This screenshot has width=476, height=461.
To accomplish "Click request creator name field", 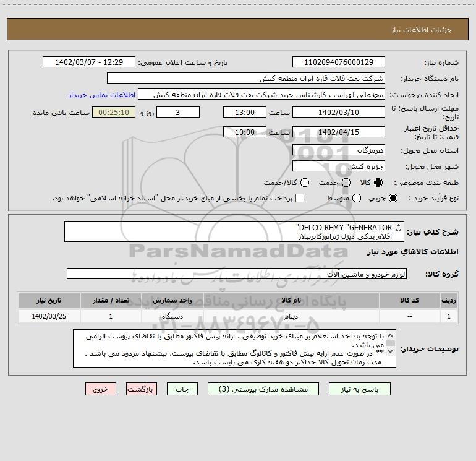I will (261, 95).
